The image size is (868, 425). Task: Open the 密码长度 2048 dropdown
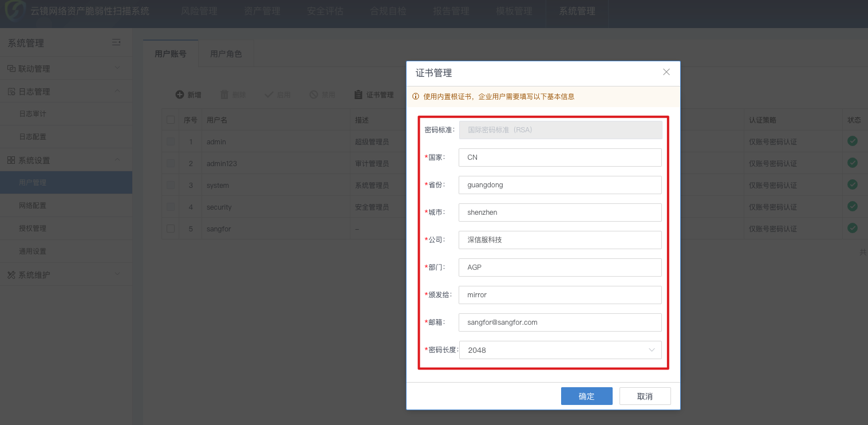[561, 350]
